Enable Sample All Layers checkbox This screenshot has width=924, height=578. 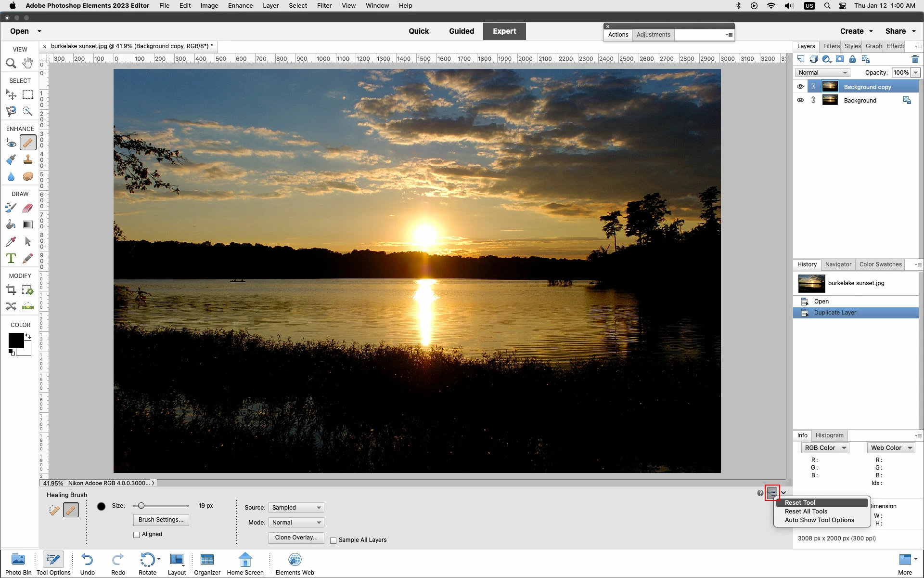click(x=333, y=540)
